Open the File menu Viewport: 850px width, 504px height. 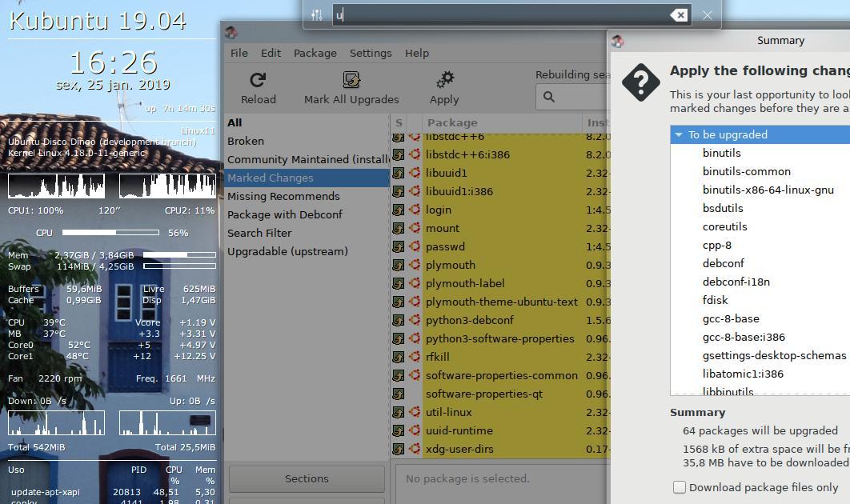(239, 53)
